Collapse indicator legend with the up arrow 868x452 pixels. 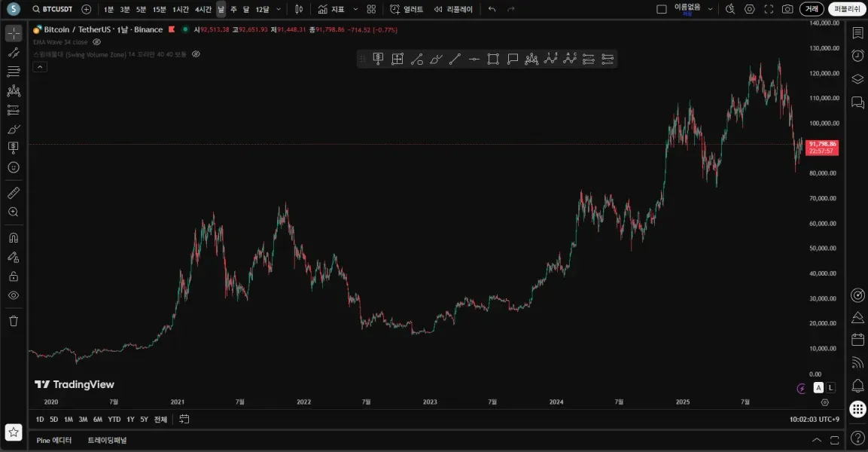tap(40, 67)
